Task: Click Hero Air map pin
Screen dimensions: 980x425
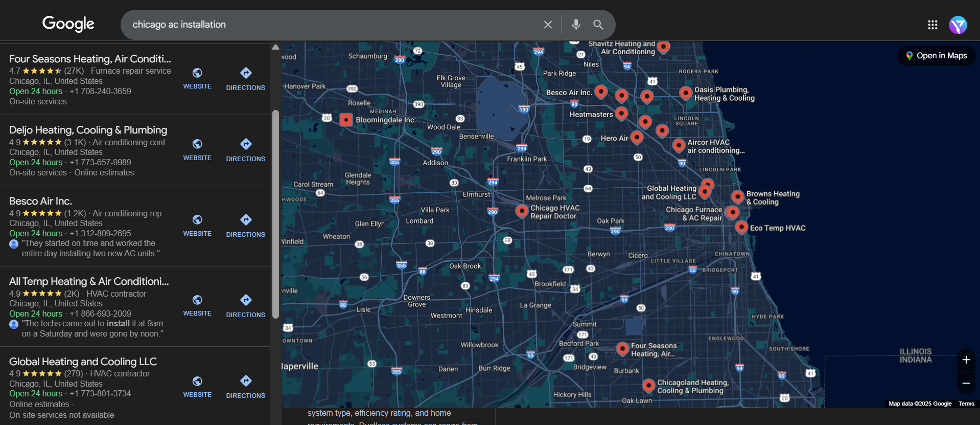Action: coord(637,137)
